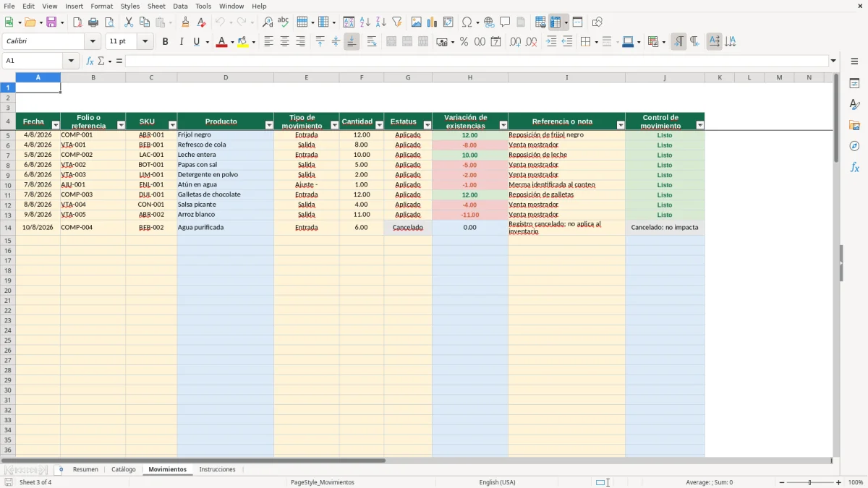Apply the red Font Color swatch
The image size is (868, 488).
(x=221, y=42)
